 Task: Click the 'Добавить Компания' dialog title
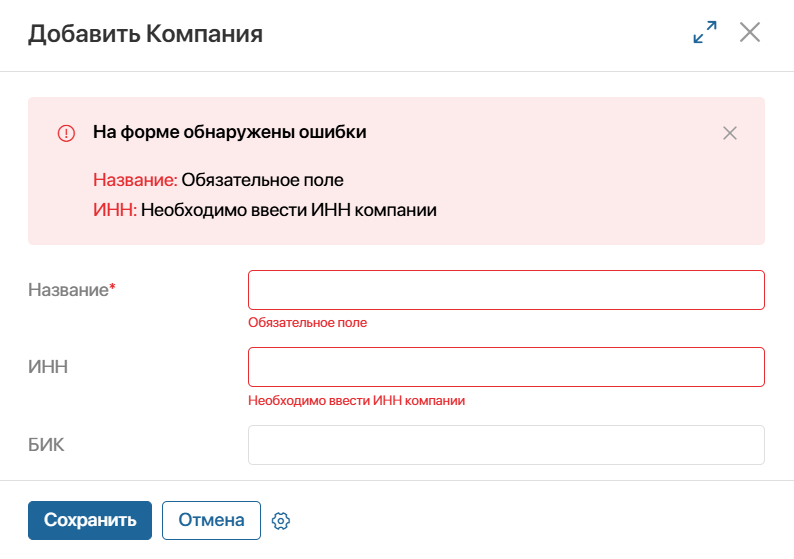tap(145, 34)
